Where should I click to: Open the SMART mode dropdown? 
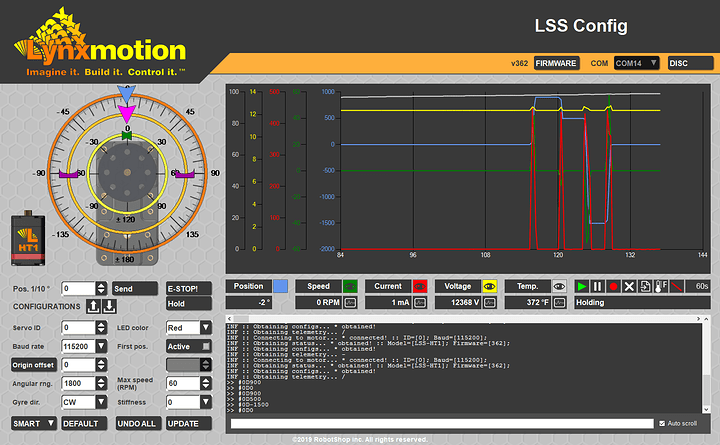pyautogui.click(x=34, y=423)
